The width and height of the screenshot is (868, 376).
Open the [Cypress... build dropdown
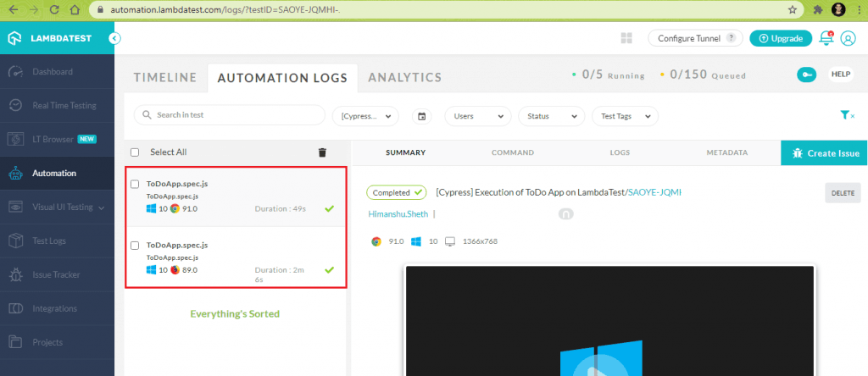click(x=365, y=116)
